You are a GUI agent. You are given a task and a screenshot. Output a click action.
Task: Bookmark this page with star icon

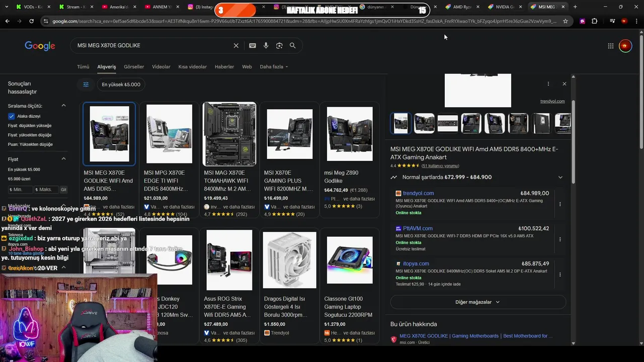566,21
